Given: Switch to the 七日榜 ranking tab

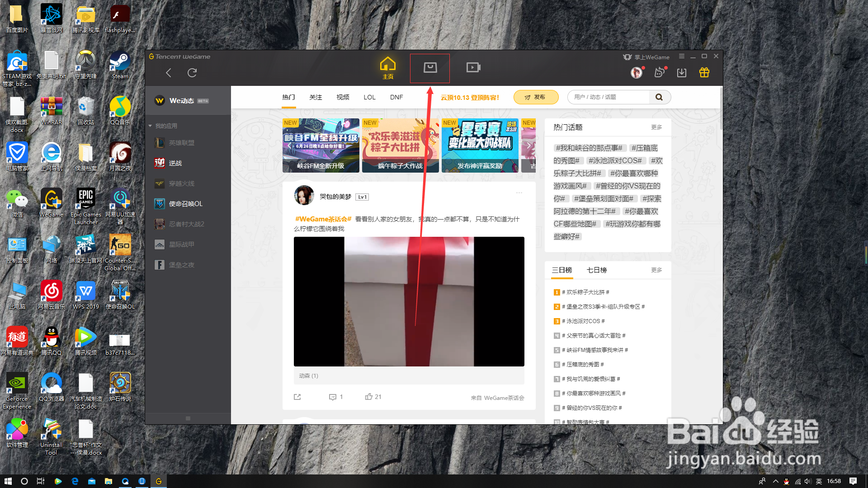Looking at the screenshot, I should 596,270.
